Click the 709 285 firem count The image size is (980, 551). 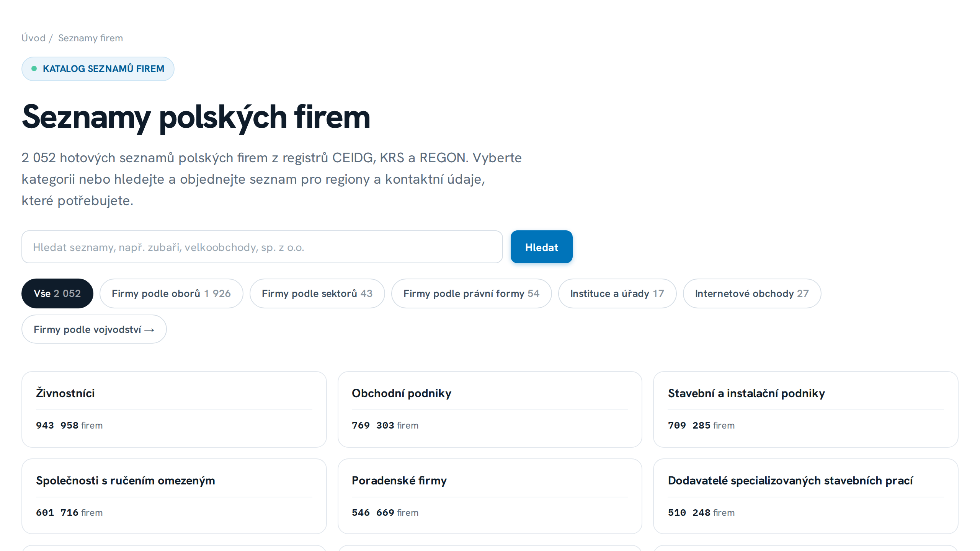[701, 425]
